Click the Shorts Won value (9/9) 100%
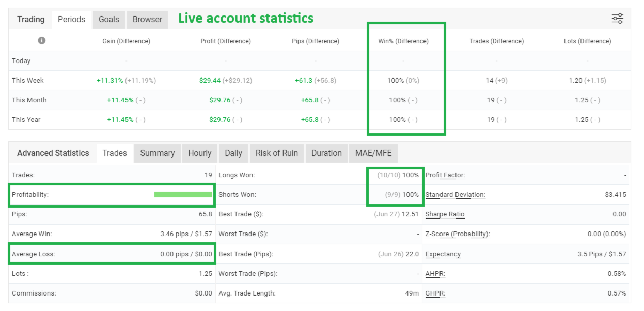 click(401, 195)
